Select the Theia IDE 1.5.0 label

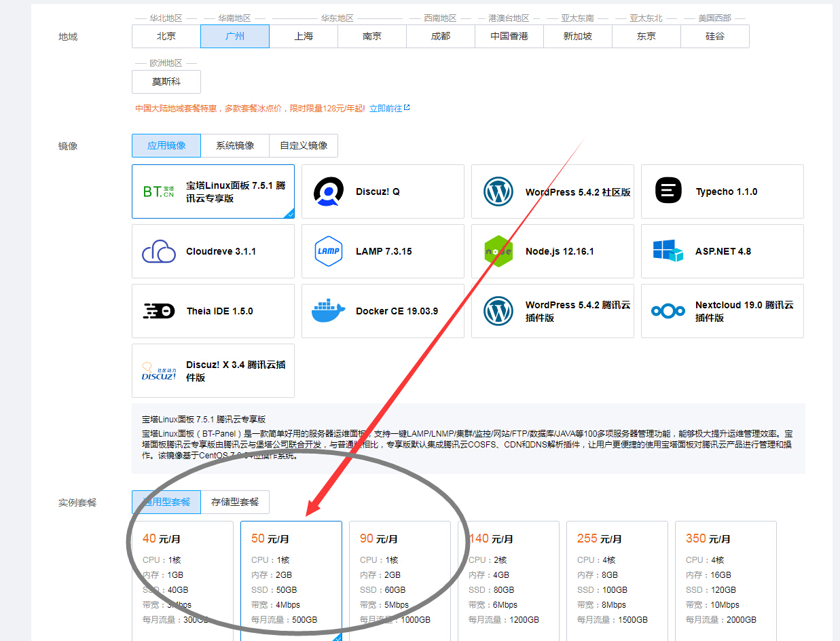point(220,312)
